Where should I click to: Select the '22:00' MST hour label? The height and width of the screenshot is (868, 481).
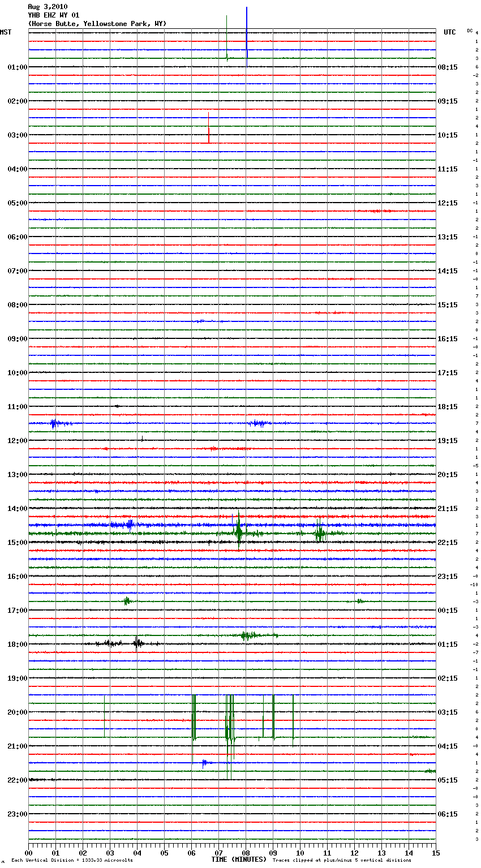(x=17, y=780)
